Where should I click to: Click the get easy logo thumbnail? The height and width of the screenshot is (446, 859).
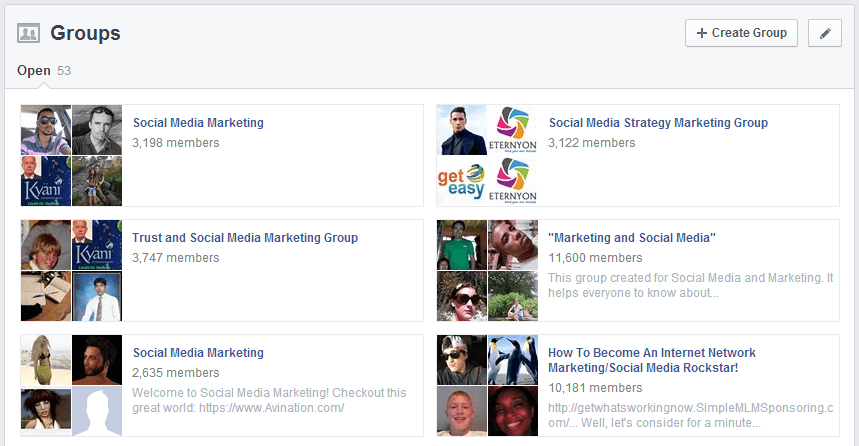coord(462,181)
